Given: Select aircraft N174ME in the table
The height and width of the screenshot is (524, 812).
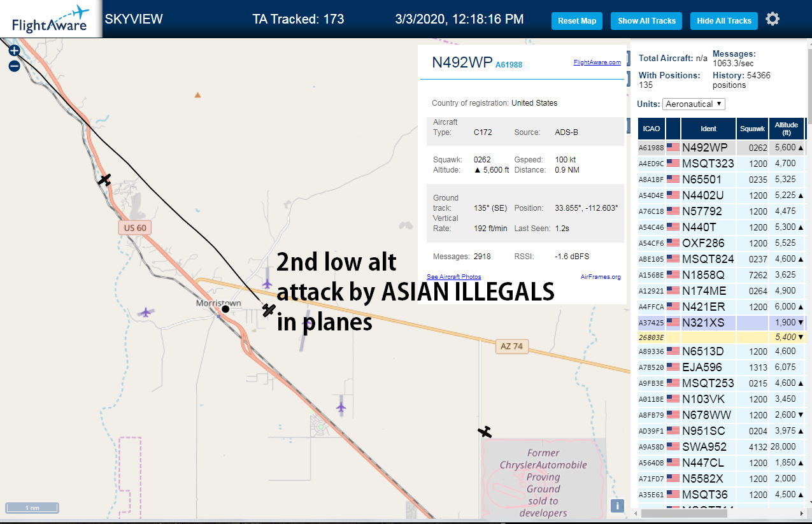Looking at the screenshot, I should (722, 291).
